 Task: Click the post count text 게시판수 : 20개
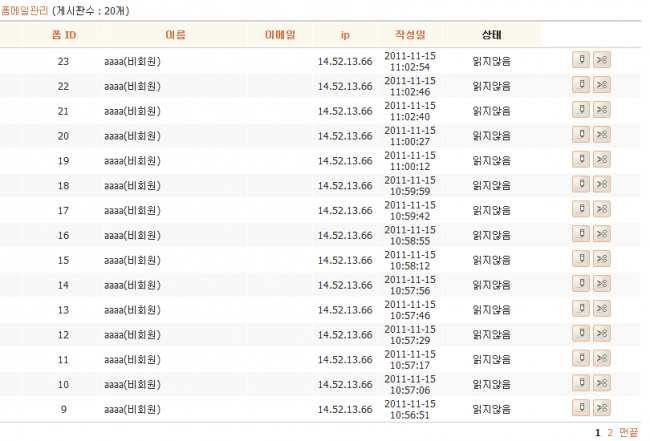click(x=91, y=10)
